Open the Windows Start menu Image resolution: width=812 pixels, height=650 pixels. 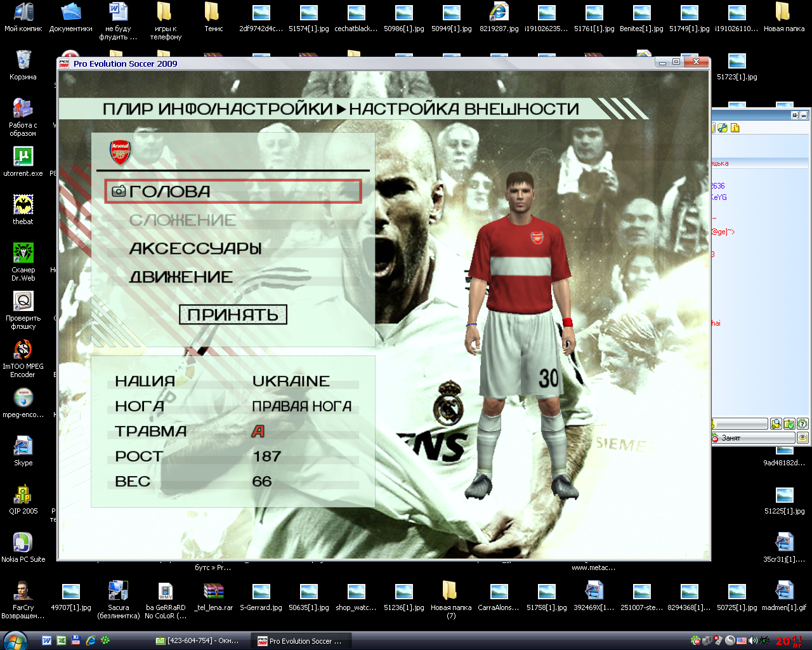[15, 640]
